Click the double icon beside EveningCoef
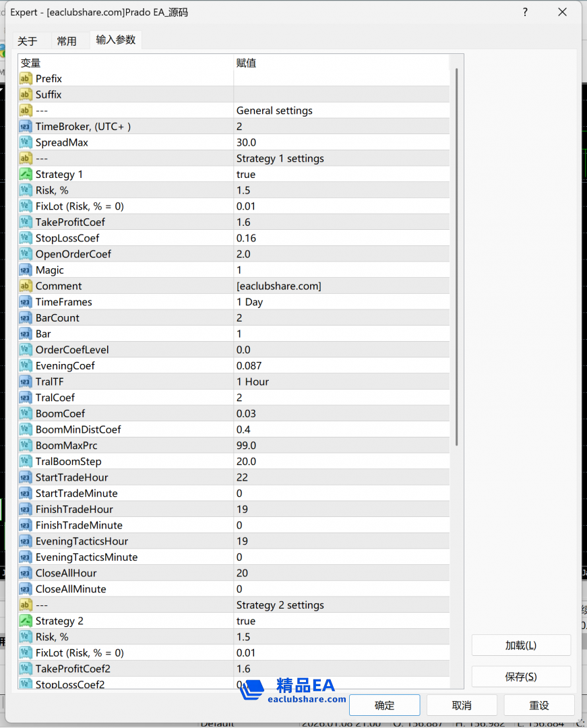The height and width of the screenshot is (728, 587). [26, 366]
